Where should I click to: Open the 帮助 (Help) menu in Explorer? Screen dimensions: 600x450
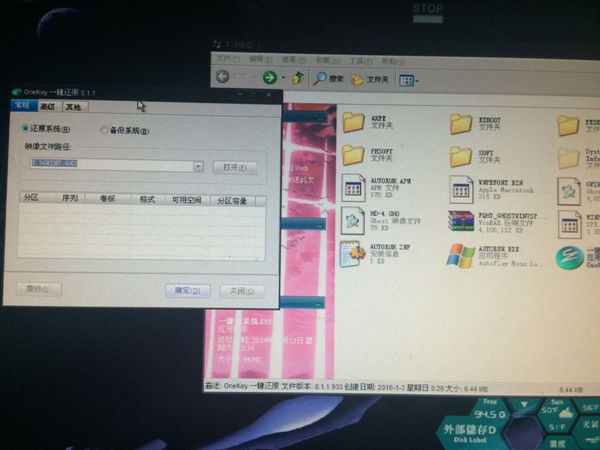coord(393,61)
